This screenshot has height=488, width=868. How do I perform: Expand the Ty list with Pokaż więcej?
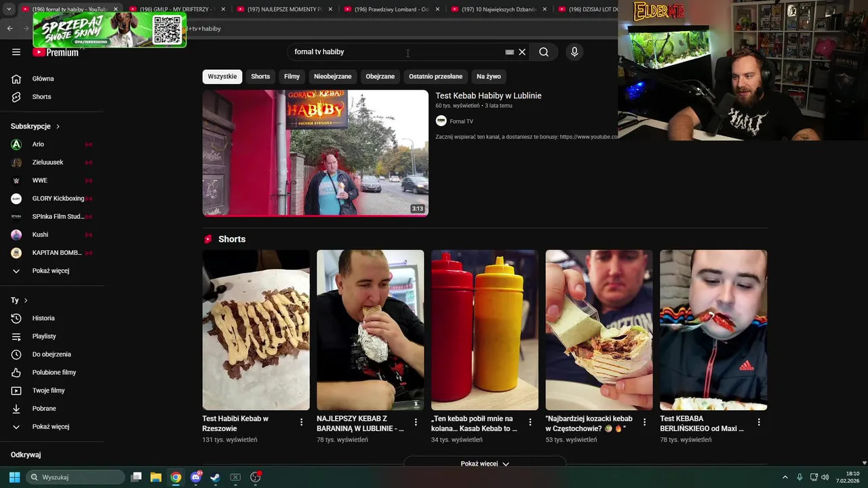pos(52,427)
